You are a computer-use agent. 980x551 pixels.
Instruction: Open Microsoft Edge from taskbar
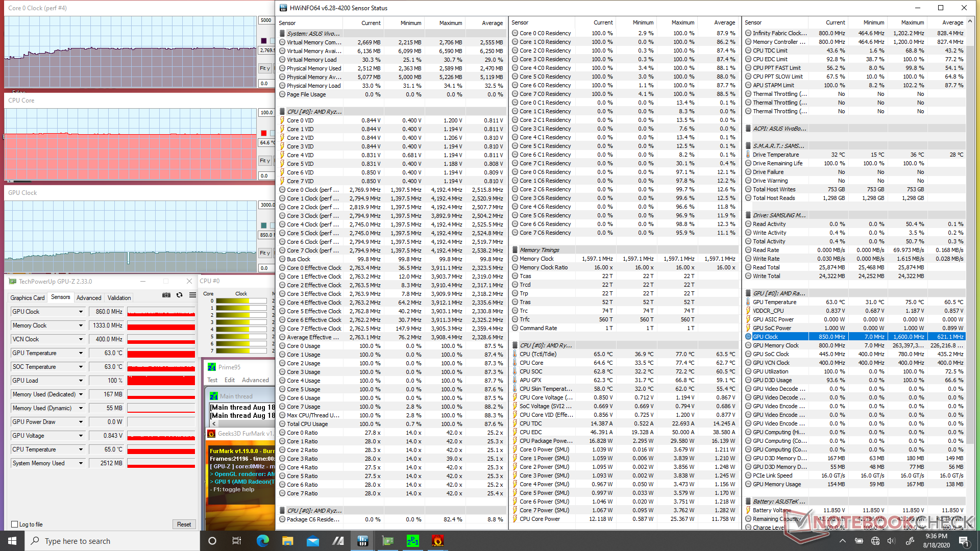pyautogui.click(x=263, y=541)
